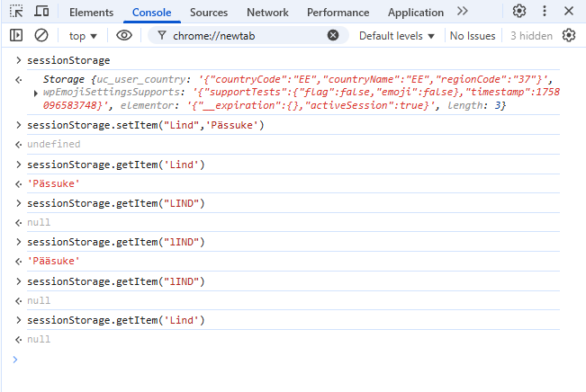This screenshot has width=586, height=392.
Task: Clear the console output
Action: coord(41,35)
